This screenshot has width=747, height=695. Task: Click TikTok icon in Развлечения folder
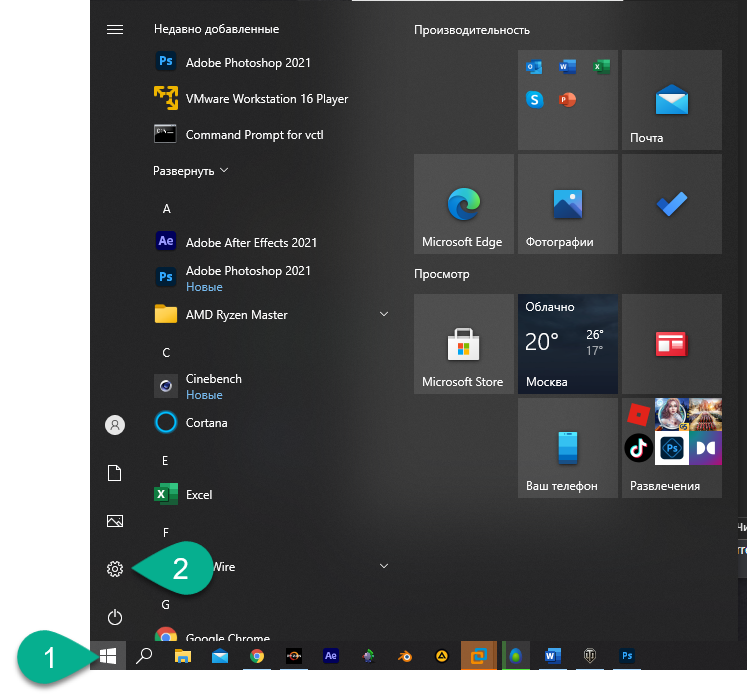tap(638, 448)
